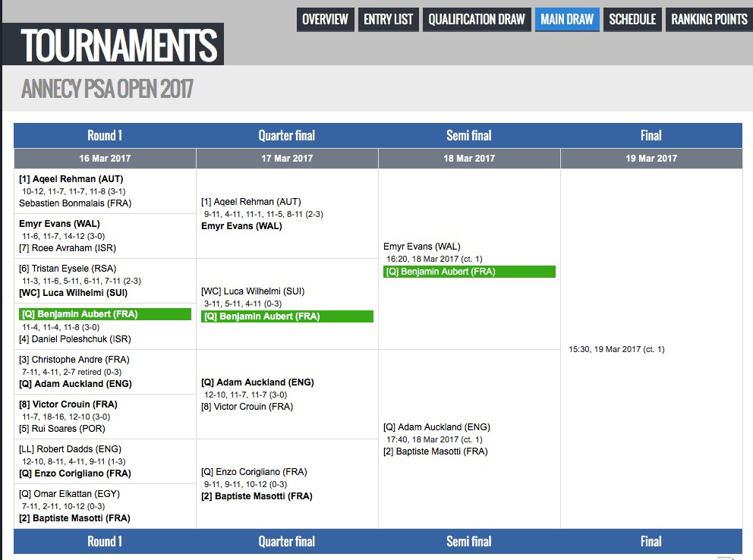View the Schedule tab
Screen dimensions: 753x560
pyautogui.click(x=632, y=20)
